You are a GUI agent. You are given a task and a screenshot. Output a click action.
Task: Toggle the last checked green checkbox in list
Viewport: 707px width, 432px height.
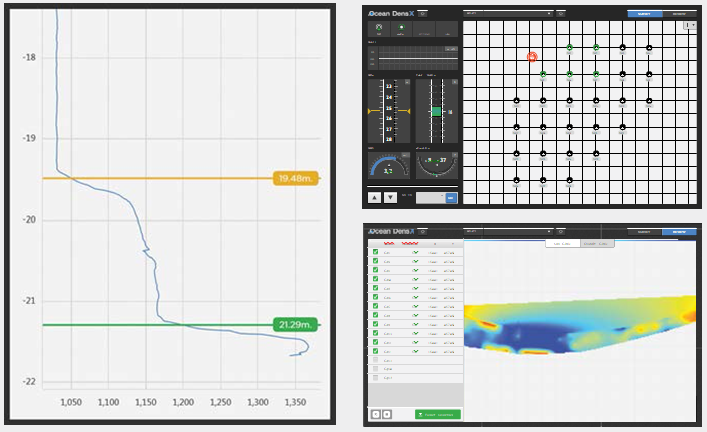376,351
